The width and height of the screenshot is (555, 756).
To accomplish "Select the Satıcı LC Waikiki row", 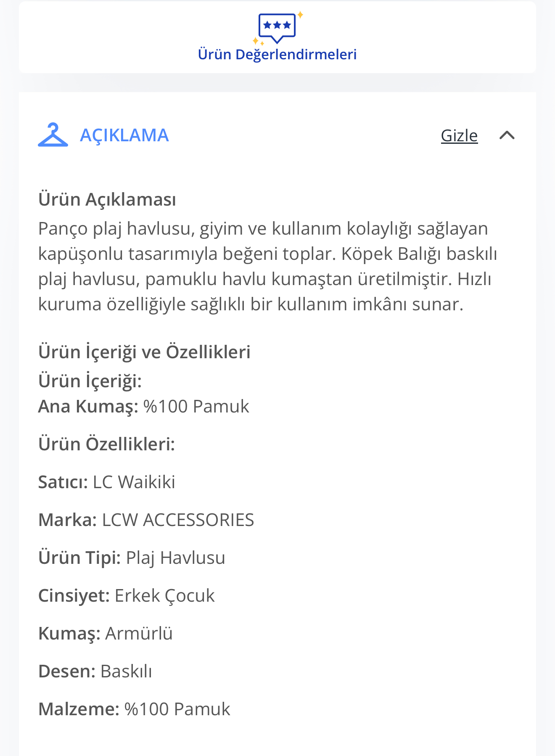I will click(x=107, y=482).
